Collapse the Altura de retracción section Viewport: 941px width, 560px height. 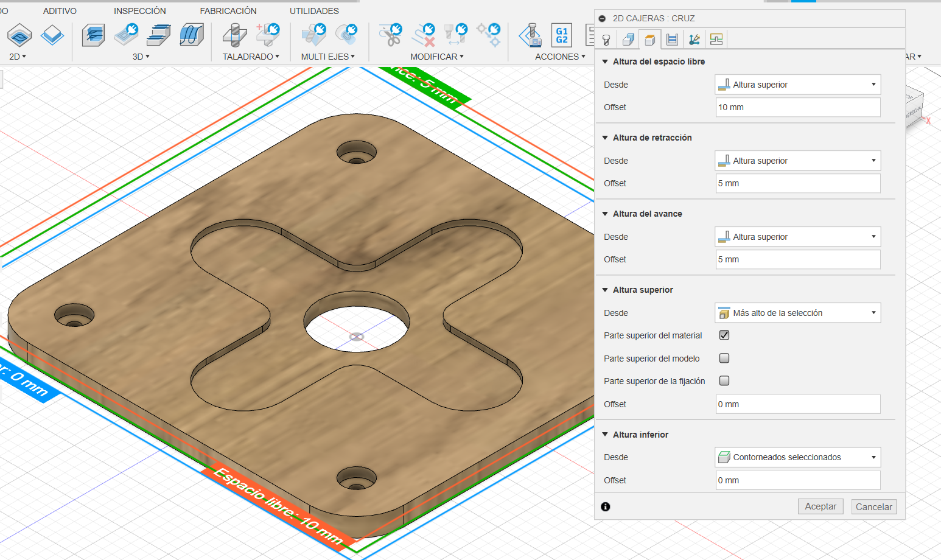(605, 138)
